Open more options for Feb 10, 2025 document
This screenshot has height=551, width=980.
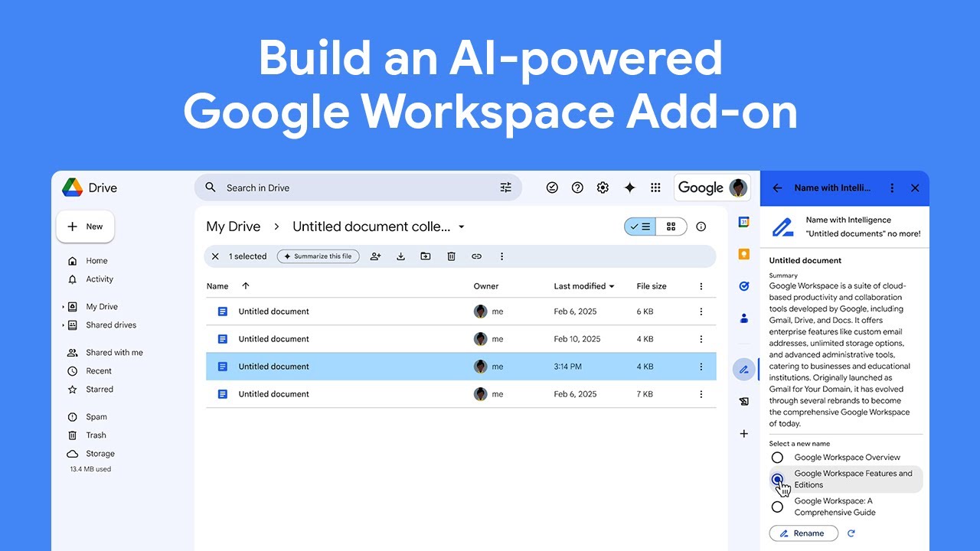point(701,339)
